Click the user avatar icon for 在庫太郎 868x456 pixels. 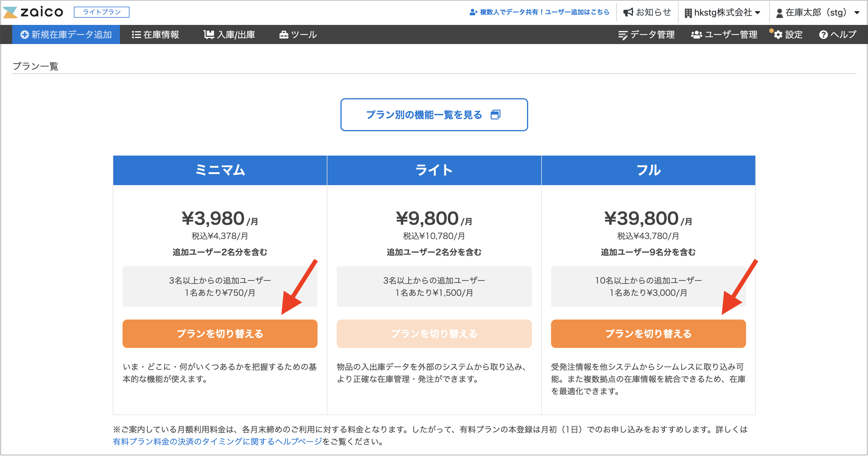point(779,13)
